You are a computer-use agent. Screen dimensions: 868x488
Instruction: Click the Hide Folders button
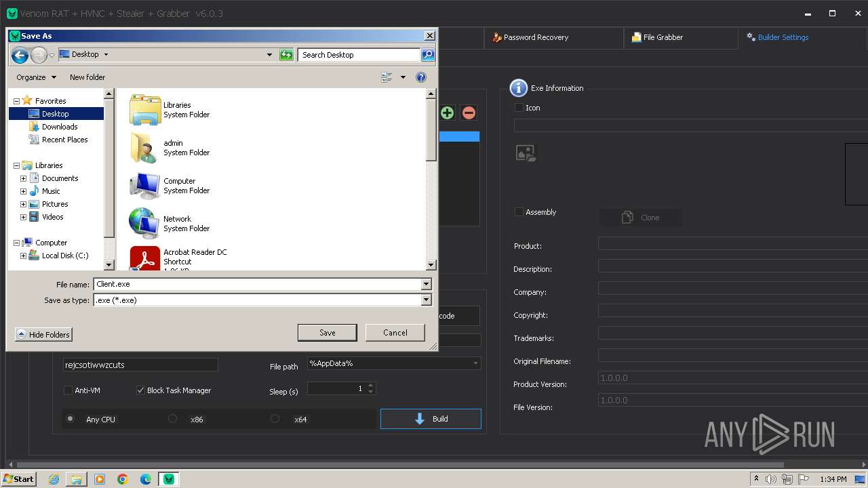pos(44,334)
